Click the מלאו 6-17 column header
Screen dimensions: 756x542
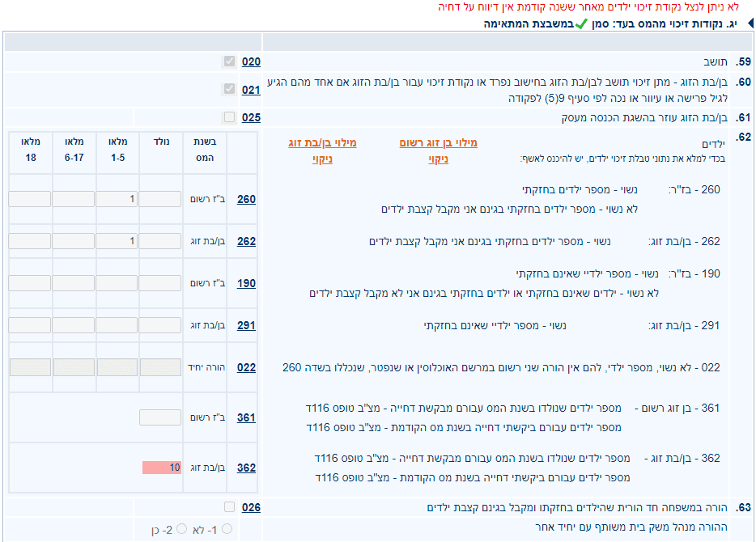pos(74,150)
